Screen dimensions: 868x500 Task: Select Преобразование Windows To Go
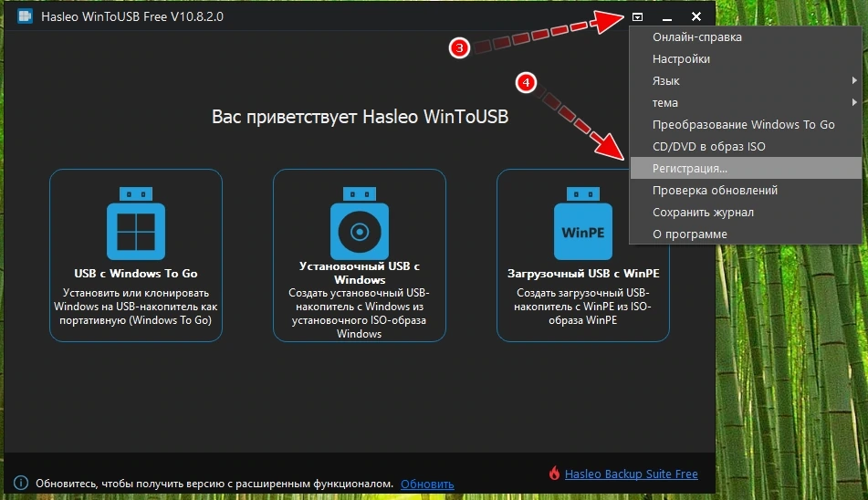click(x=746, y=124)
